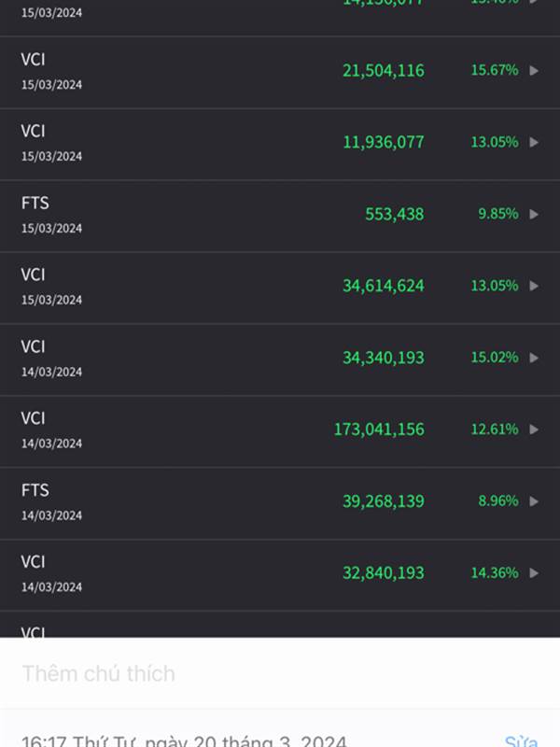Expand arrow in the 34,614,624 row
The image size is (560, 747).
[x=534, y=286]
